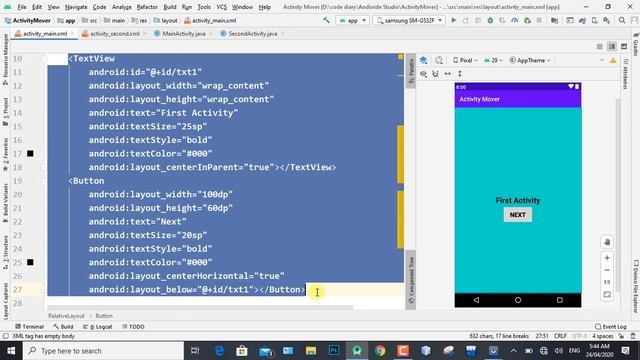The image size is (640, 360).
Task: Collapse the TextView tag fold on line 10
Action: [44, 59]
